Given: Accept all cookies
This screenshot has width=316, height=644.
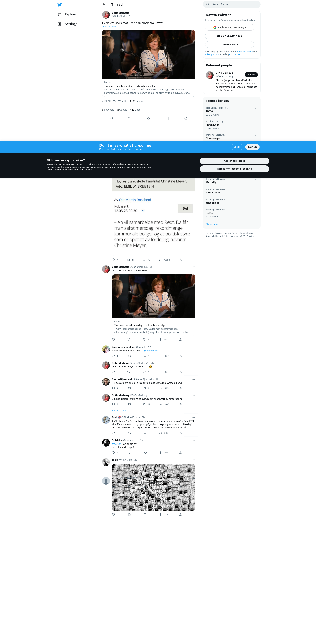Looking at the screenshot, I should coord(234,161).
